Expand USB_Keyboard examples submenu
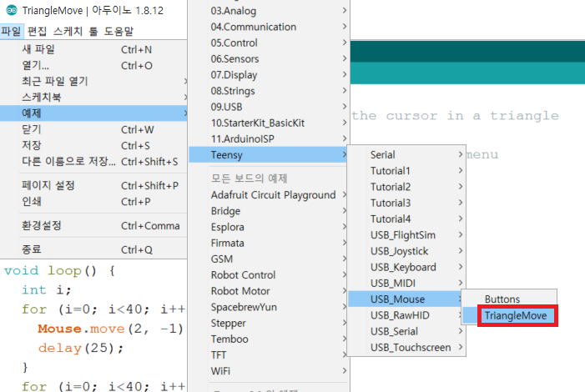The height and width of the screenshot is (392, 585). [406, 267]
